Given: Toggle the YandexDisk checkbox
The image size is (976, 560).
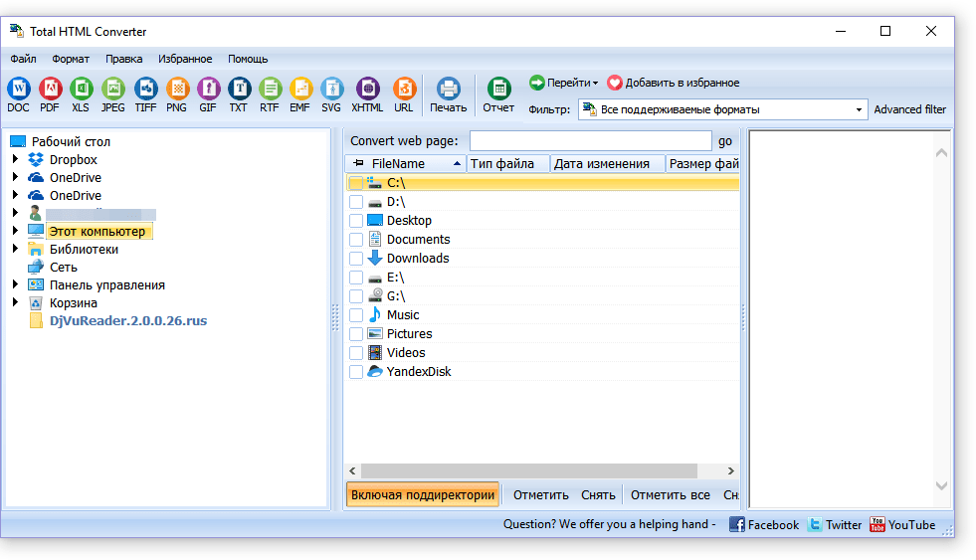Looking at the screenshot, I should coord(356,372).
